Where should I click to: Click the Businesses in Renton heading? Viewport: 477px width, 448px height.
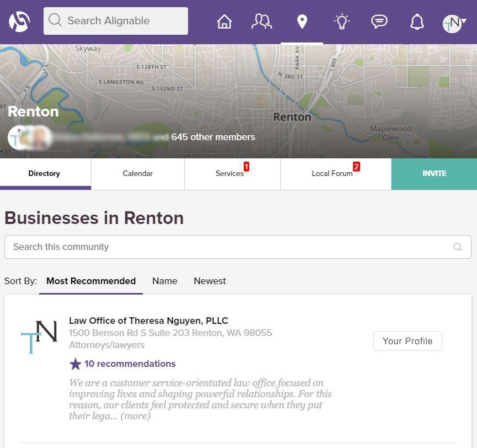(94, 218)
